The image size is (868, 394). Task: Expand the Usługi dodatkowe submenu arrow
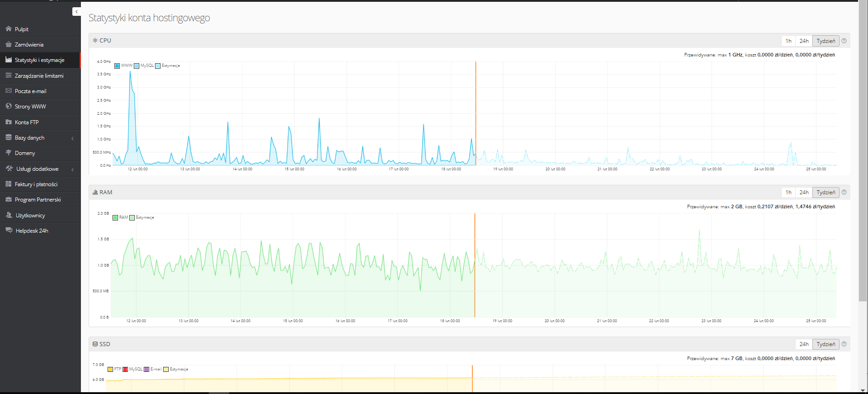pos(72,169)
